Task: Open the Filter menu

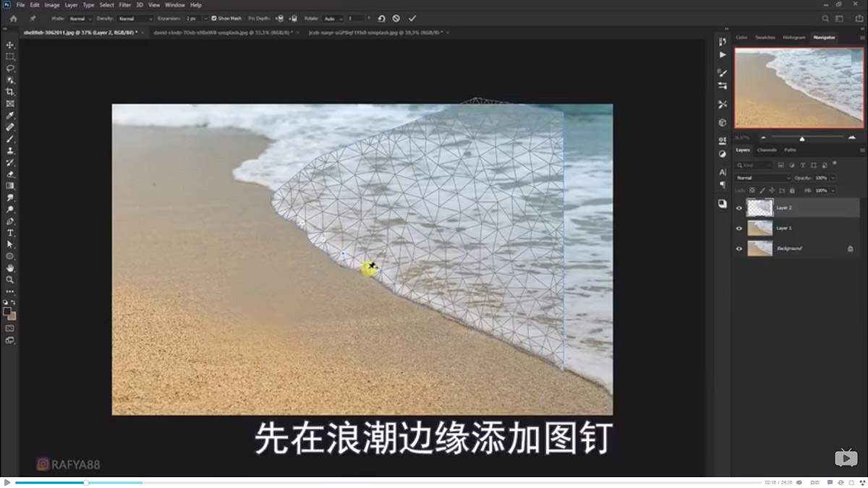Action: click(125, 4)
